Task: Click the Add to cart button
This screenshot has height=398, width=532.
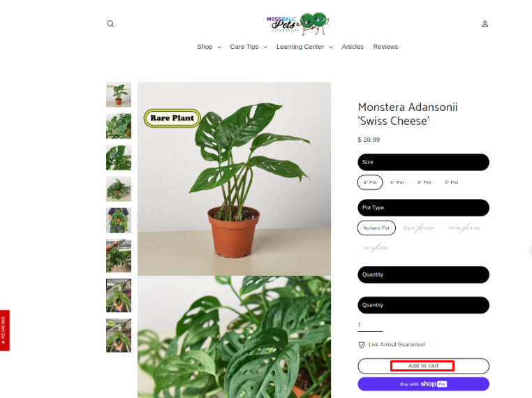Action: (x=423, y=366)
